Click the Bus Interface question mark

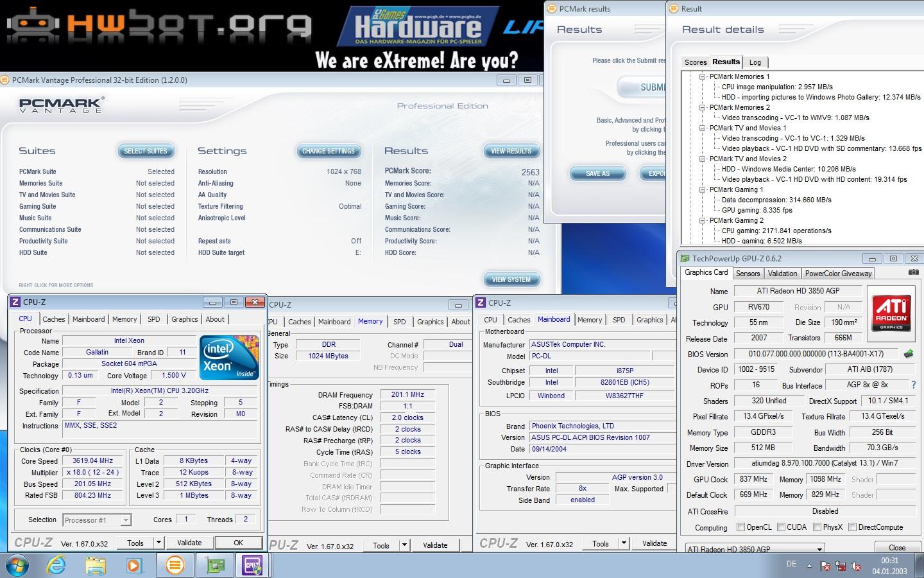913,385
